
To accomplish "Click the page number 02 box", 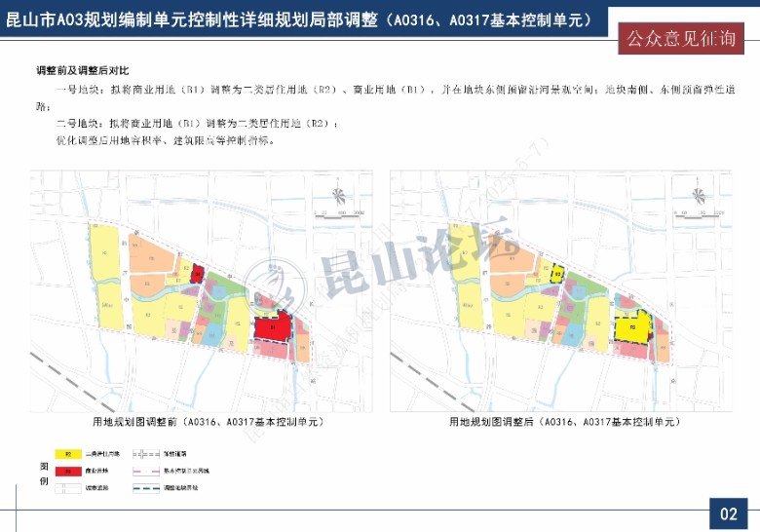I will 728,513.
